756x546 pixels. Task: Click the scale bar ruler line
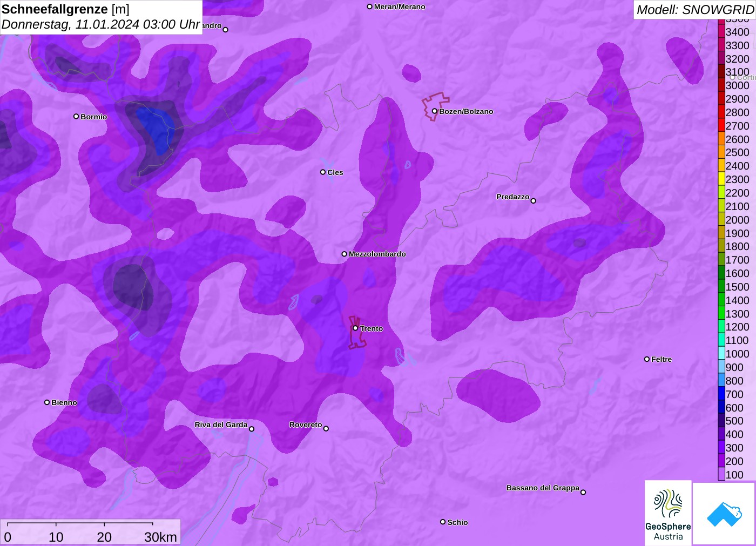[80, 524]
